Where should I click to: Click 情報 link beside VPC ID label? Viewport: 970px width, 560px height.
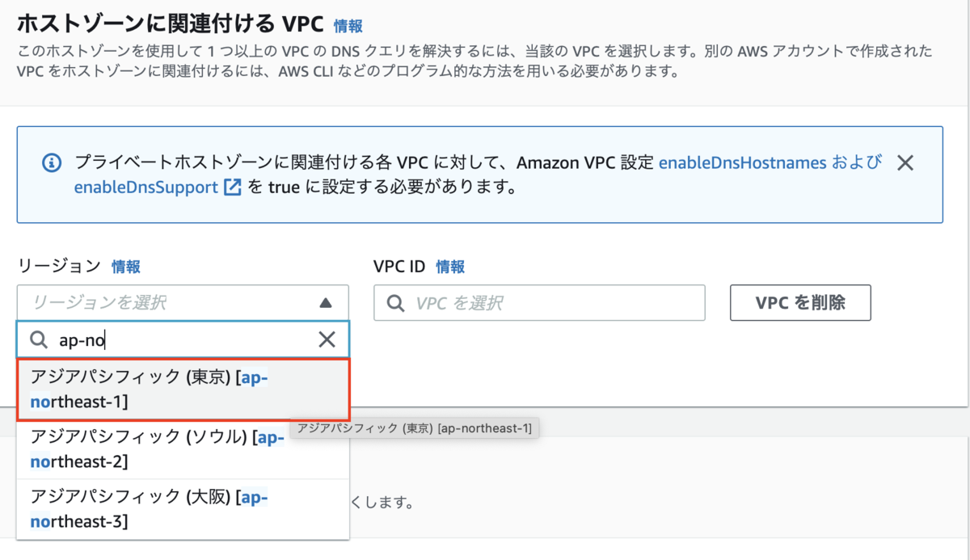pyautogui.click(x=450, y=267)
